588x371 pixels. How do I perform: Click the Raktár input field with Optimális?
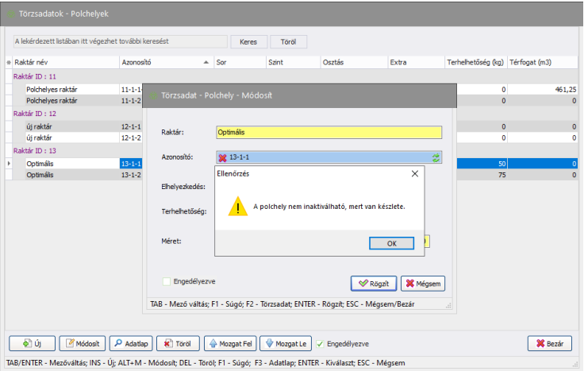[x=329, y=132]
